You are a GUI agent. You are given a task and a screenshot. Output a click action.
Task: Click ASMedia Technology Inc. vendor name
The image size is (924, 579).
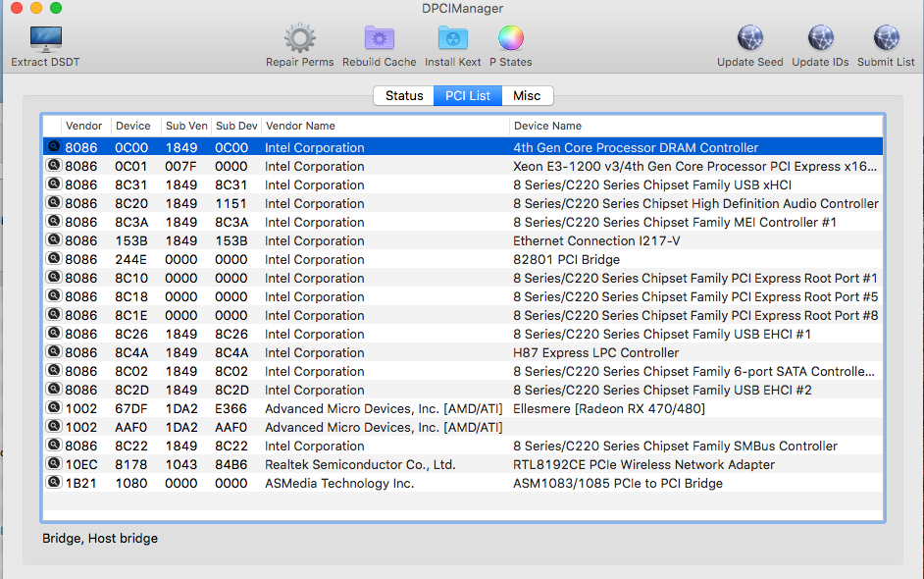tap(339, 484)
